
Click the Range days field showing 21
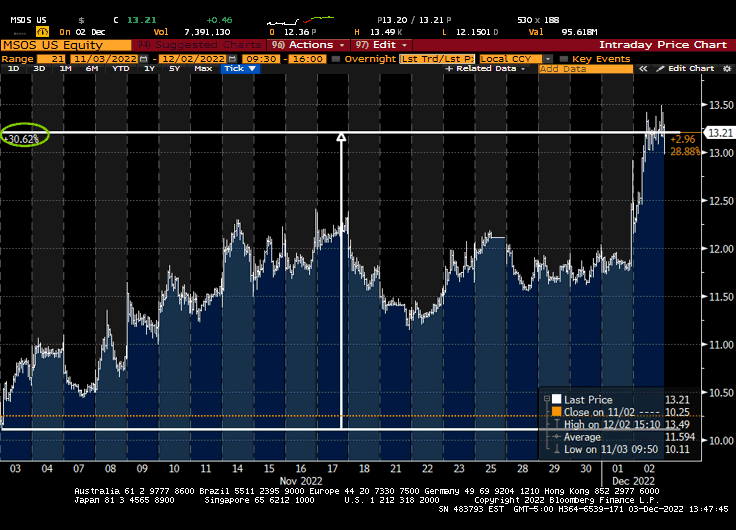click(x=51, y=59)
